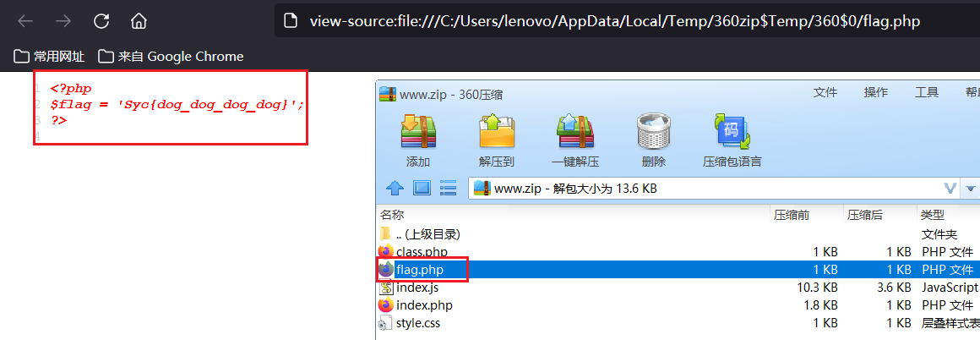This screenshot has height=340, width=980.
Task: Select the class.php file
Action: [678, 252]
